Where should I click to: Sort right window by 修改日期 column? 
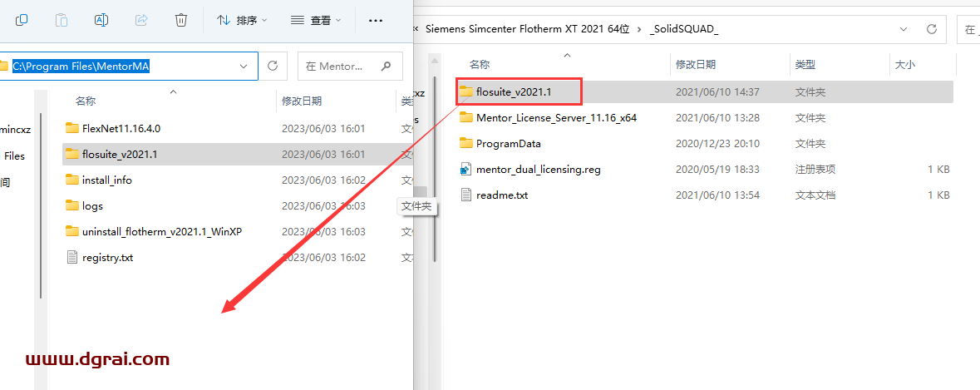696,64
